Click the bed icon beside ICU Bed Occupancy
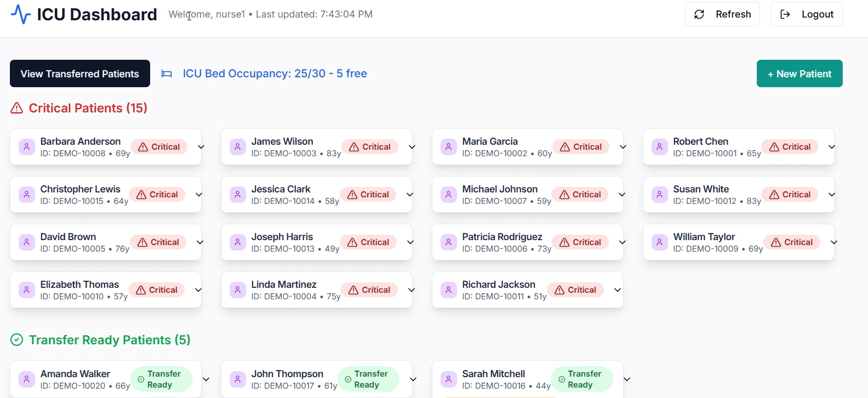The image size is (868, 398). pyautogui.click(x=167, y=74)
